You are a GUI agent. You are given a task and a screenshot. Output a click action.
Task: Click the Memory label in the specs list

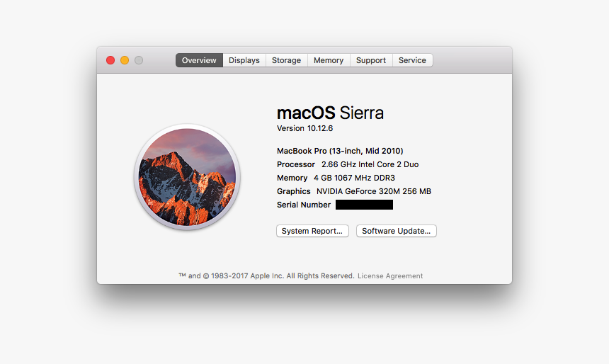pyautogui.click(x=292, y=178)
